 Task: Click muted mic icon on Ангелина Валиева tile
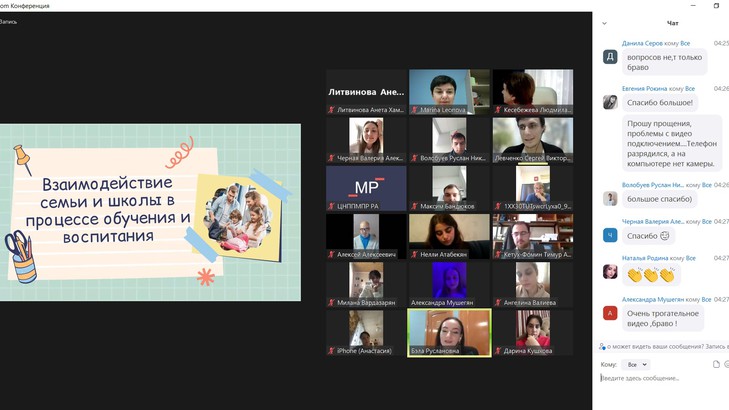[x=498, y=303]
